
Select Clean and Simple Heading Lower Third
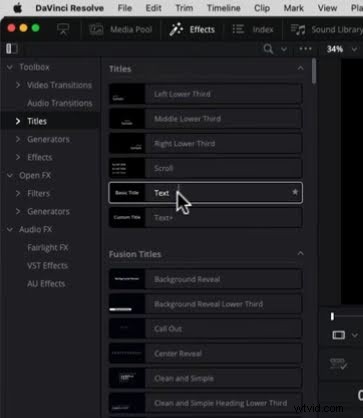206,403
